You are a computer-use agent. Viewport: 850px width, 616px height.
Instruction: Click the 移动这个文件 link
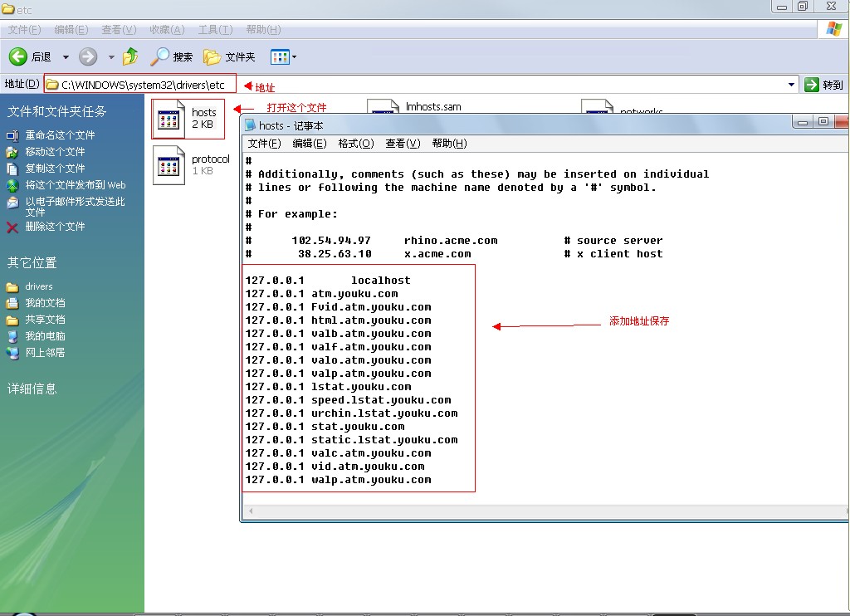tap(56, 152)
